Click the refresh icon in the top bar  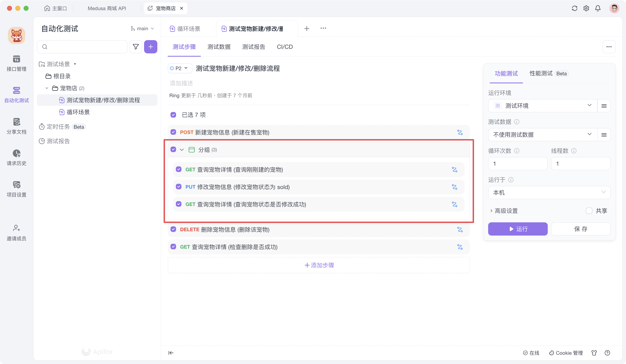pyautogui.click(x=574, y=8)
